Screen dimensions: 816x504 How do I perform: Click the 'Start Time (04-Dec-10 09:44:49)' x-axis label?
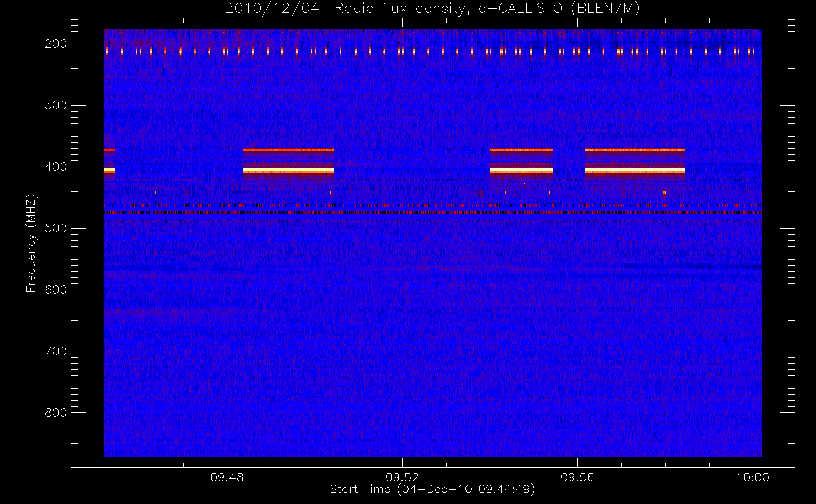pyautogui.click(x=432, y=489)
